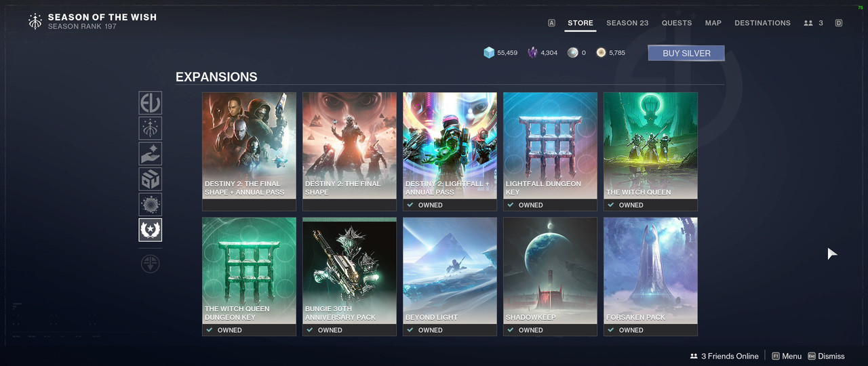Screen dimensions: 868x366
Task: Click the Owned label under Lightfall Dungeon Key
Action: point(530,205)
